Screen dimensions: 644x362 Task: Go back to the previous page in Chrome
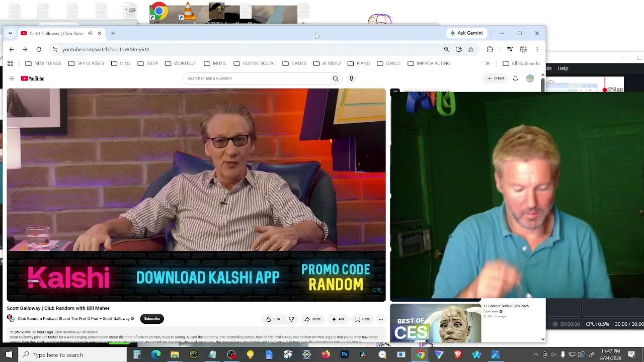pos(12,49)
